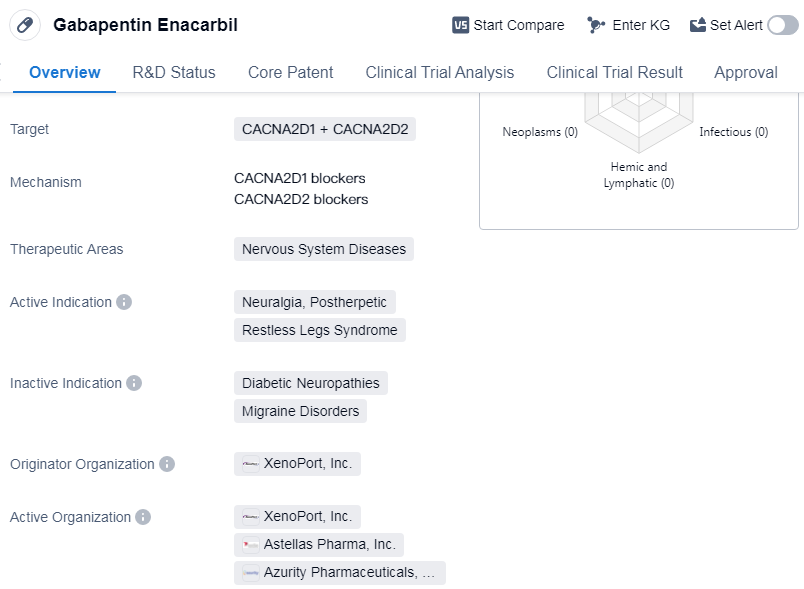
Task: Open the Approval tab
Action: [745, 72]
